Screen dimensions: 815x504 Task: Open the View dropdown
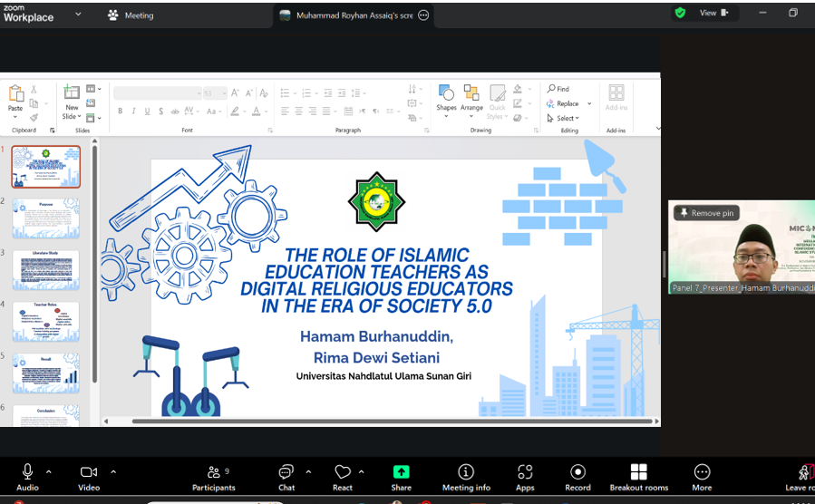pyautogui.click(x=713, y=13)
